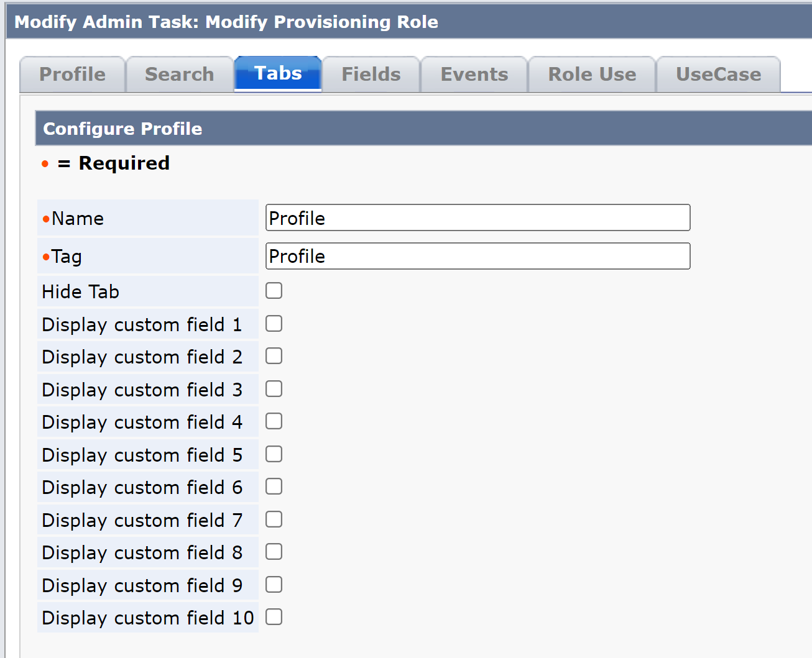Check the Display custom field 5 box
The width and height of the screenshot is (812, 658).
274,454
